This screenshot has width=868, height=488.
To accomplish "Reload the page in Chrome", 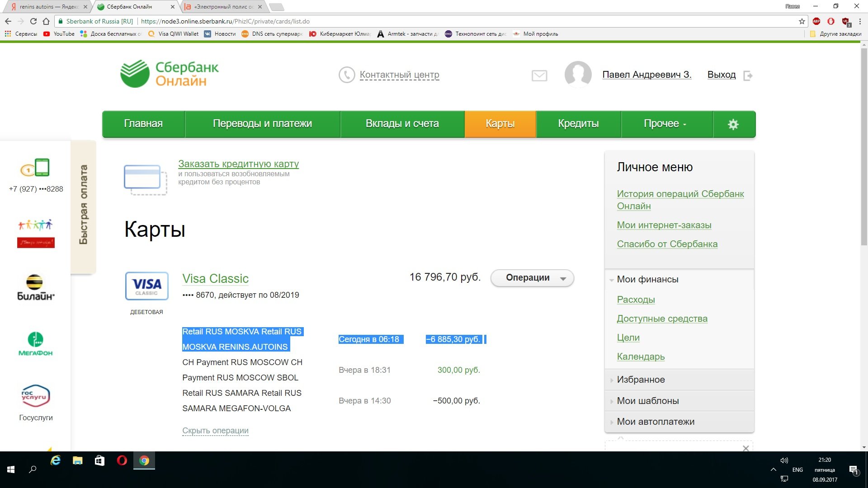I will 33,21.
